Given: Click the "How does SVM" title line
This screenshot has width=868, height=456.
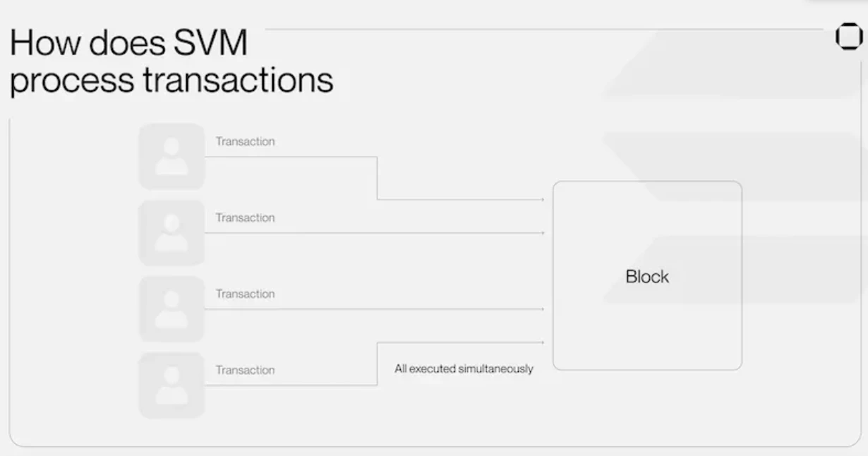Looking at the screenshot, I should click(x=129, y=44).
